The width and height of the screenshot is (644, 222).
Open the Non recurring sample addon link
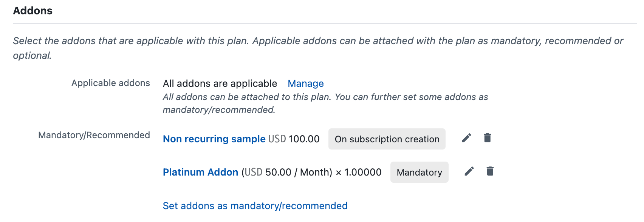click(x=214, y=139)
